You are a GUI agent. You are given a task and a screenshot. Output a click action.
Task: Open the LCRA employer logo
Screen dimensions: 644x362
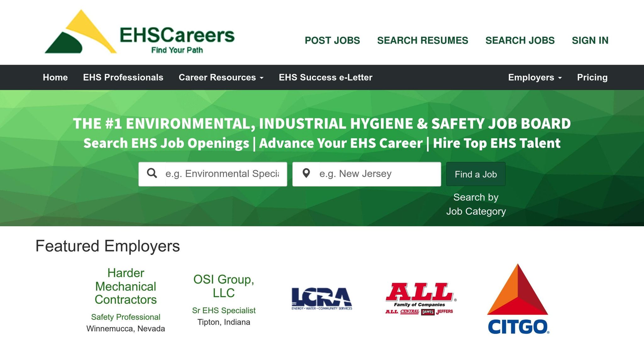322,299
